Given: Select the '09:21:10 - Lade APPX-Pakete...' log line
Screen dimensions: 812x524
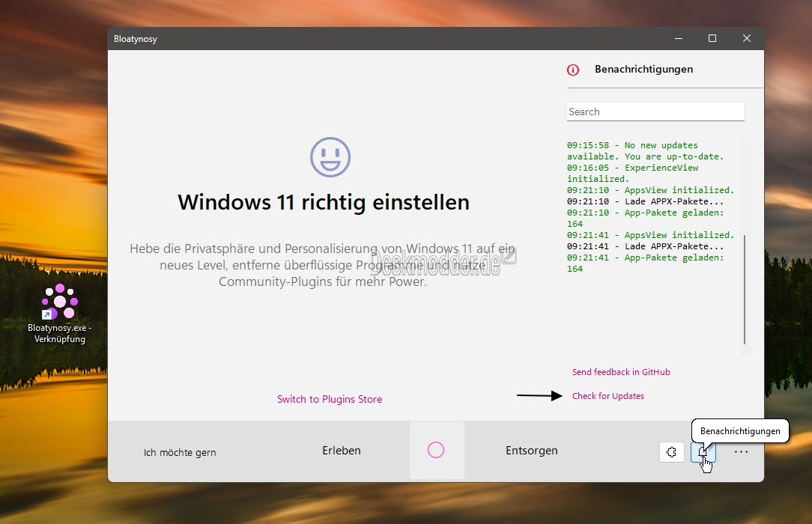Looking at the screenshot, I should click(645, 201).
